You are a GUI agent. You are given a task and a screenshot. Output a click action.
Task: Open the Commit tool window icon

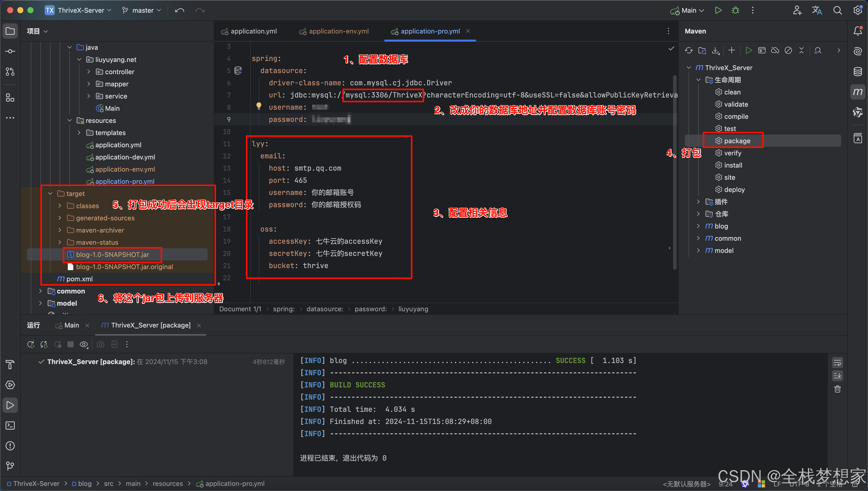[10, 51]
